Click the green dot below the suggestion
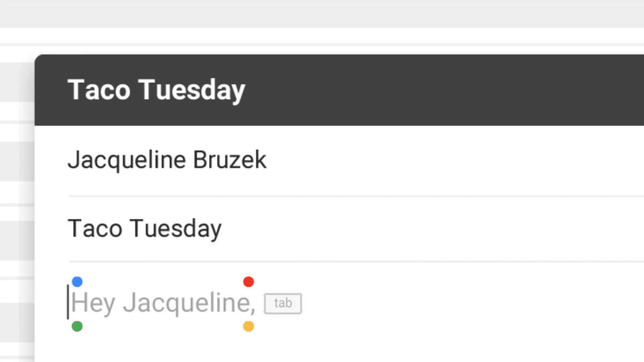644x362 pixels. pyautogui.click(x=77, y=326)
